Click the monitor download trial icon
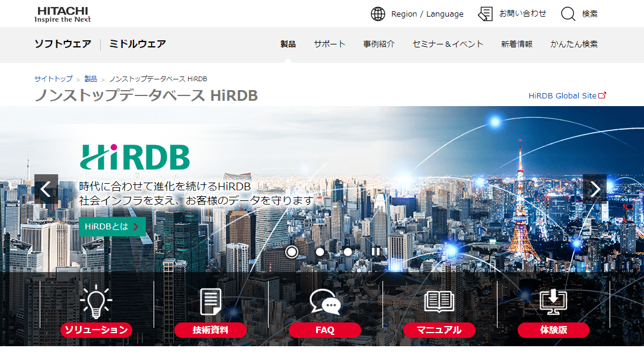 coord(553,302)
